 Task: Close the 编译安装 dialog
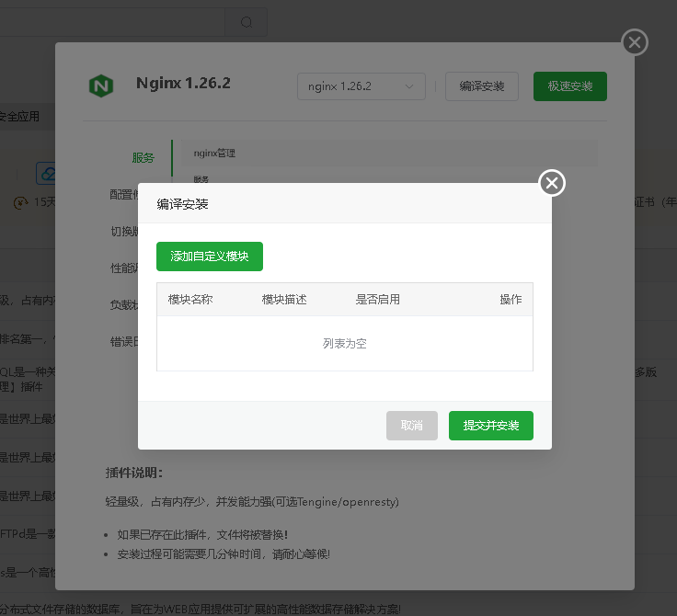click(x=552, y=183)
